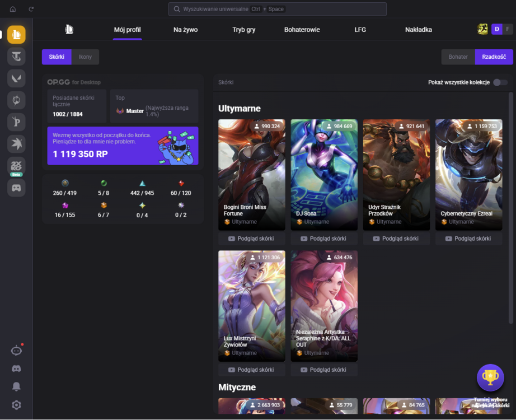Click the Master rank label
Image resolution: width=516 pixels, height=420 pixels.
pyautogui.click(x=135, y=111)
